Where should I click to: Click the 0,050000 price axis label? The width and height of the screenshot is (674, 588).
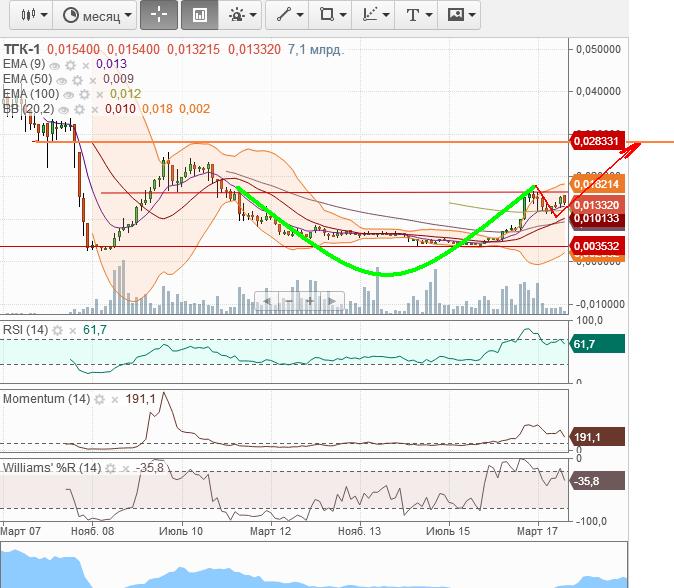[598, 49]
